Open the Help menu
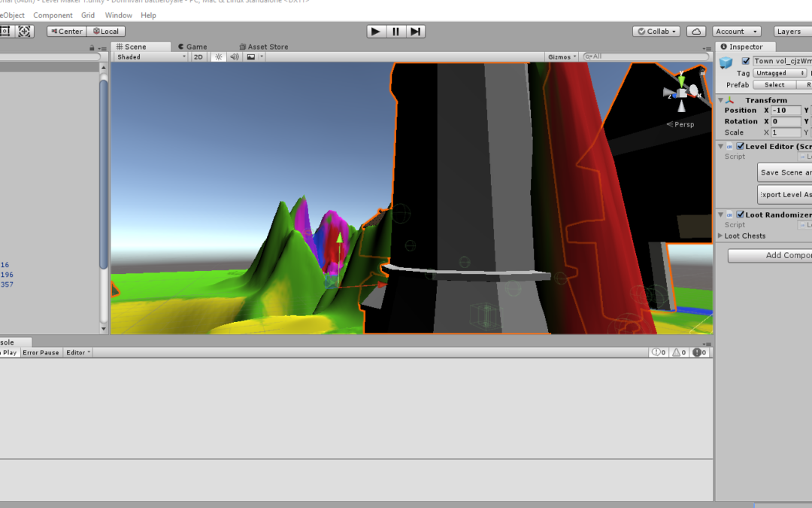812x508 pixels. [x=148, y=16]
